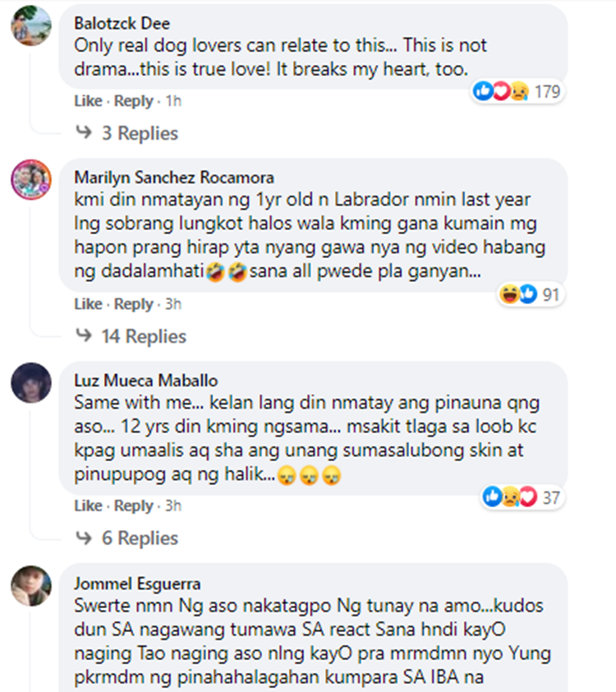Open Marilyn Sanchez Rocamora's profile picture
This screenshot has width=616, height=692.
pos(31,180)
